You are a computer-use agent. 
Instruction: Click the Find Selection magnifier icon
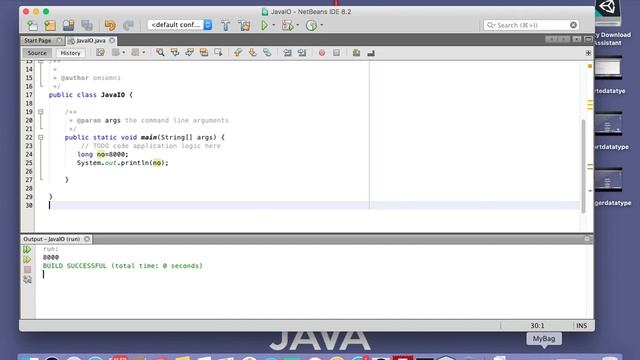click(160, 53)
